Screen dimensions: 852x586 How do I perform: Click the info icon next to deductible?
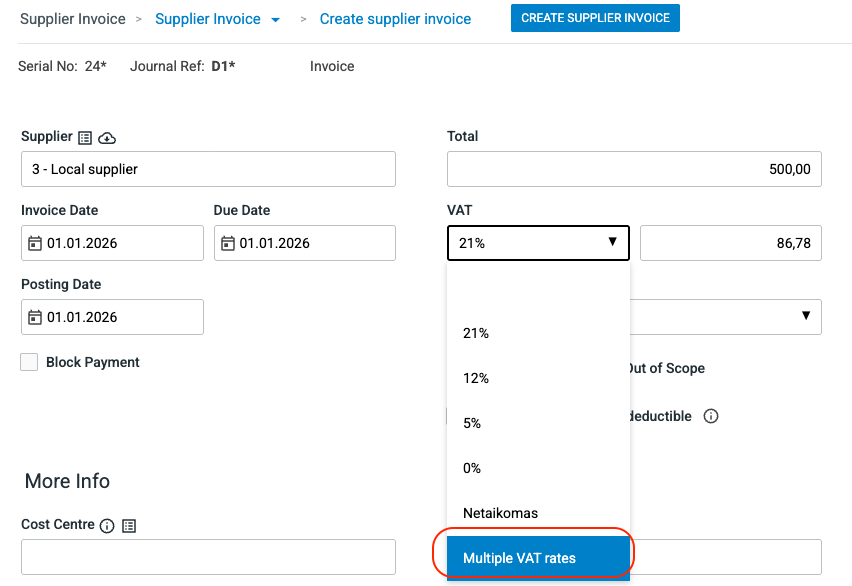pyautogui.click(x=711, y=416)
